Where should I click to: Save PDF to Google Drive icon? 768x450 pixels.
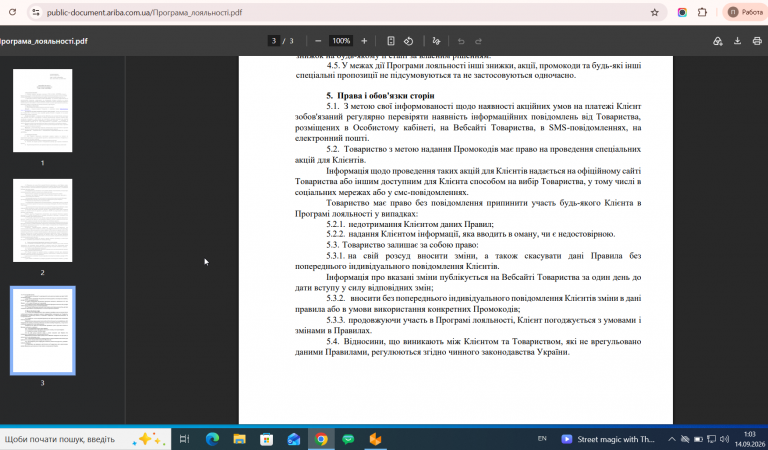(x=718, y=41)
